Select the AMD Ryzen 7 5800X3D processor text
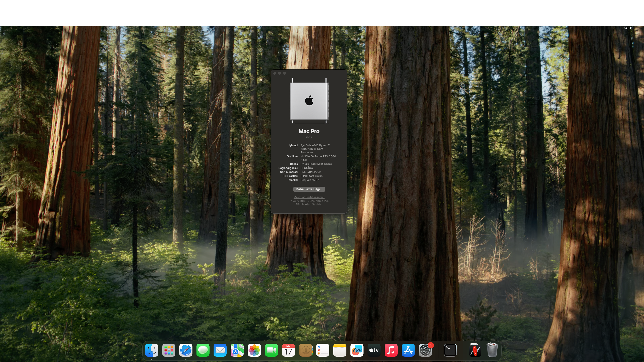Image resolution: width=644 pixels, height=362 pixels. pos(315,149)
